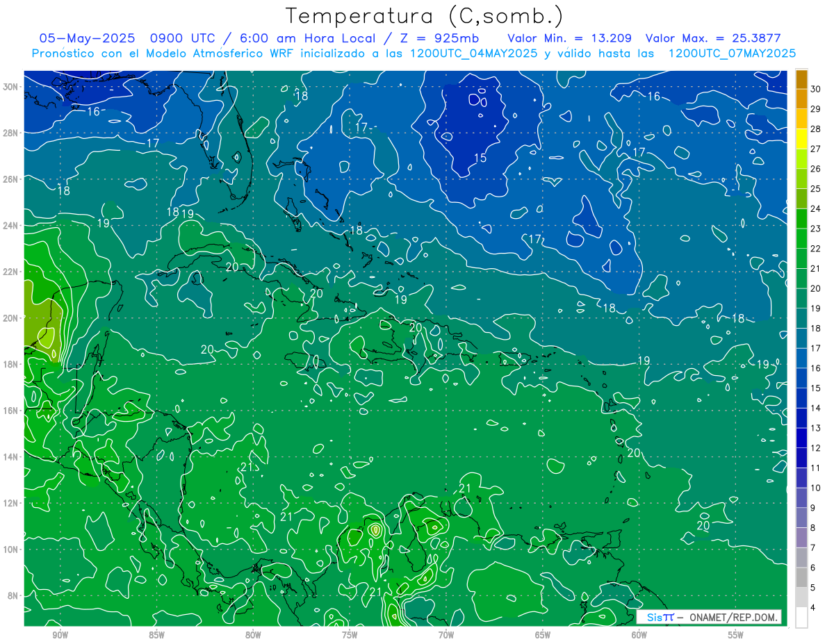Click the 24N latitude axis label

[12, 226]
